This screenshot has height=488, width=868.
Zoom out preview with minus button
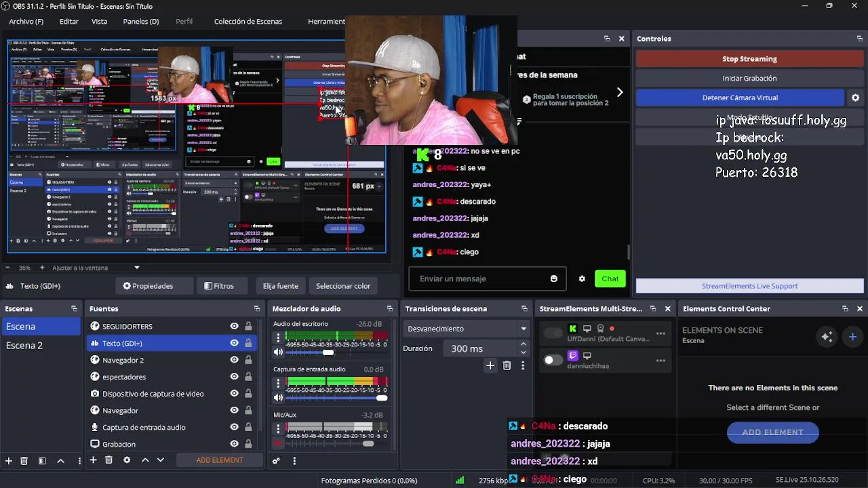tap(7, 268)
